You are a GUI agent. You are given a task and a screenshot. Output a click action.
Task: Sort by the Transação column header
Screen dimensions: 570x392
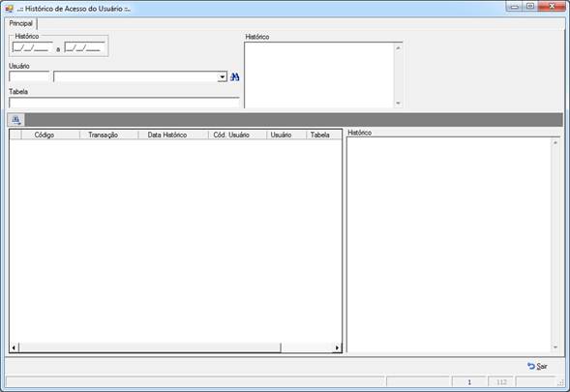click(109, 135)
